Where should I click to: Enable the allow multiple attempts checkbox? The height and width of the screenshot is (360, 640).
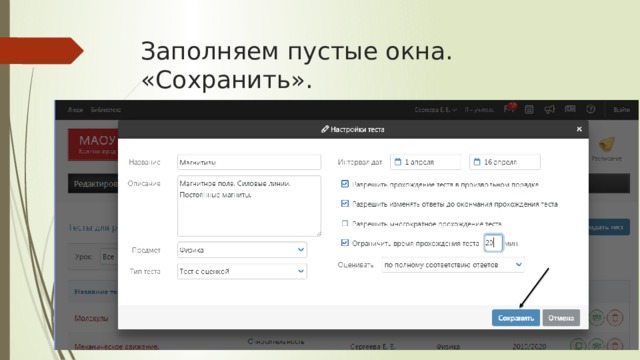pyautogui.click(x=345, y=223)
